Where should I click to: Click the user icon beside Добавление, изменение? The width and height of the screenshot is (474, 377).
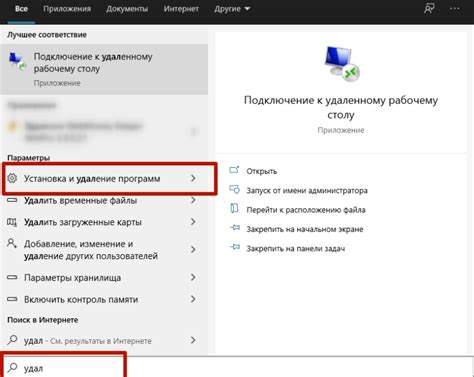(x=12, y=243)
